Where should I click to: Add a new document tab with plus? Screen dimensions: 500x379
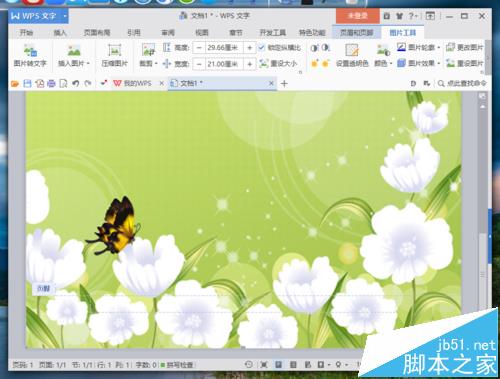pos(284,83)
